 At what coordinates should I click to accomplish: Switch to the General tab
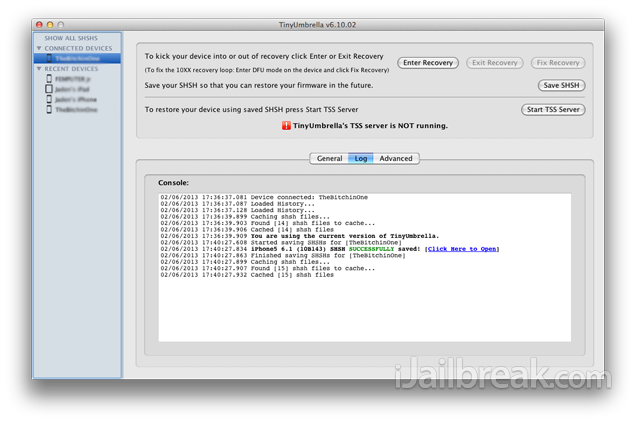329,158
